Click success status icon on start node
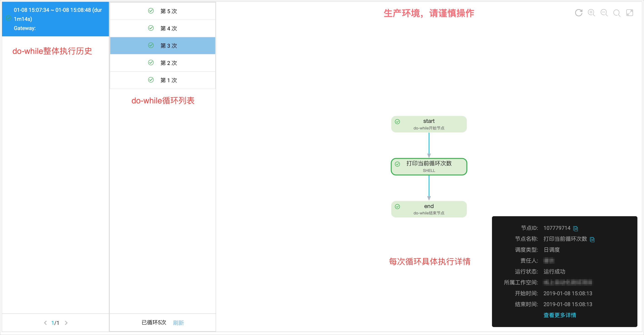Image resolution: width=644 pixels, height=335 pixels. pos(397,122)
